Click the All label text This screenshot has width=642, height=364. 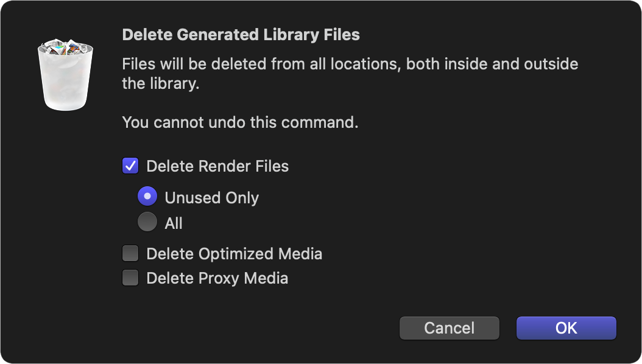pyautogui.click(x=174, y=223)
